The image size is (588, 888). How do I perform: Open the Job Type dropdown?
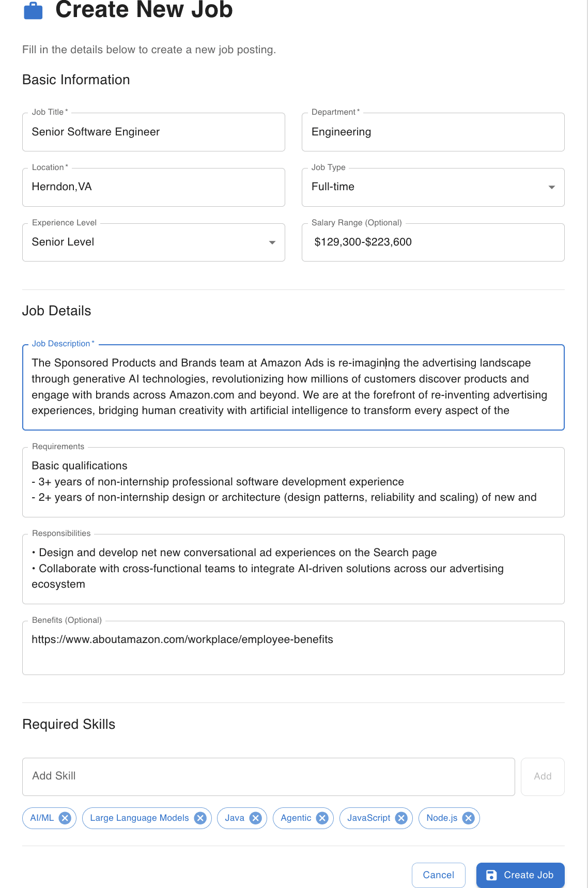click(433, 187)
